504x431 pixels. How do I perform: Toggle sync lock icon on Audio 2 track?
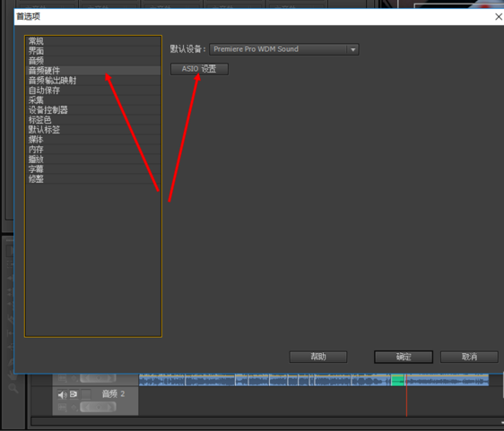74,394
